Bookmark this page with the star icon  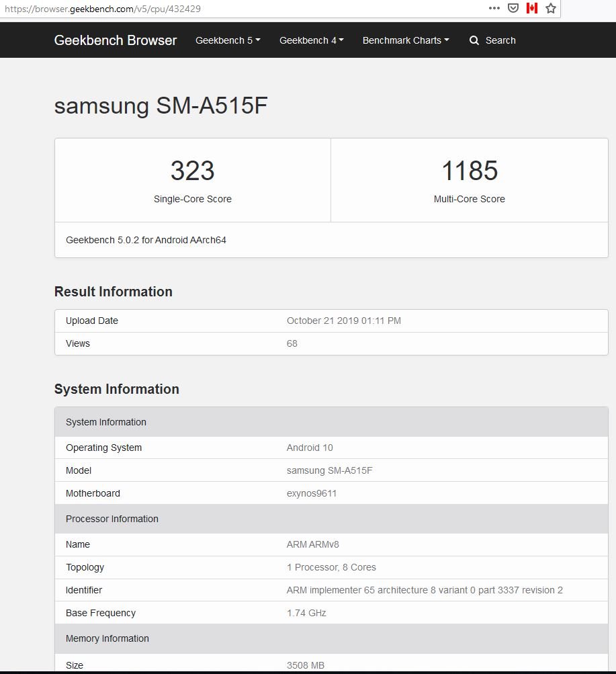[551, 8]
